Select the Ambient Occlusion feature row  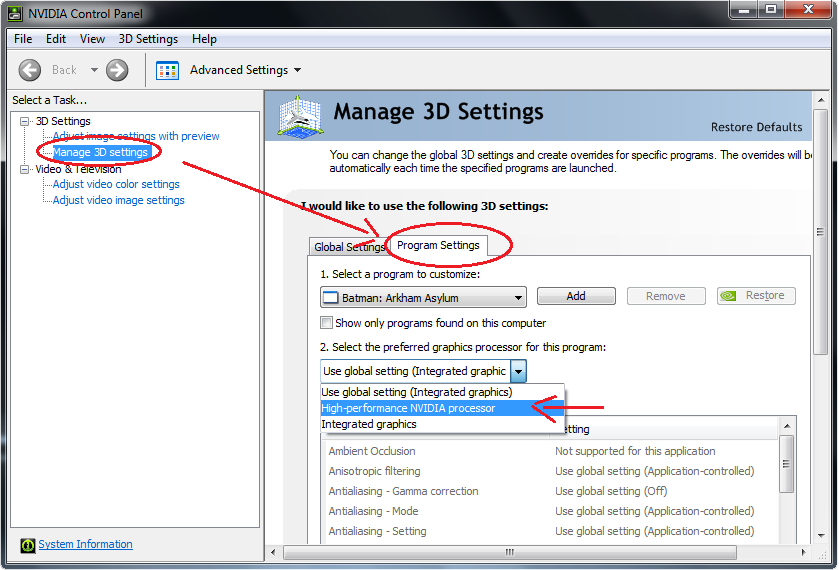tap(551, 451)
